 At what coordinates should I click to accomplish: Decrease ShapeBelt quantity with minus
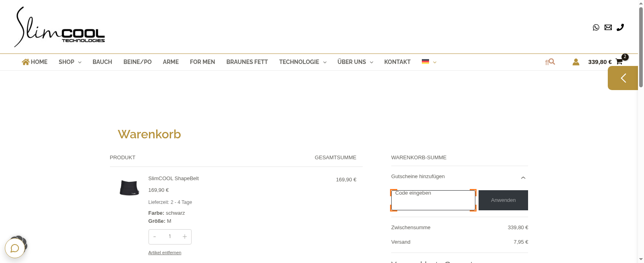tap(155, 237)
